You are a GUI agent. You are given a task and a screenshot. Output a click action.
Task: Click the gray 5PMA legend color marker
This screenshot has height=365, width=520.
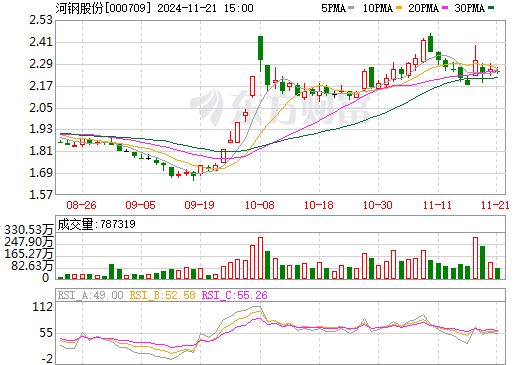click(x=351, y=8)
